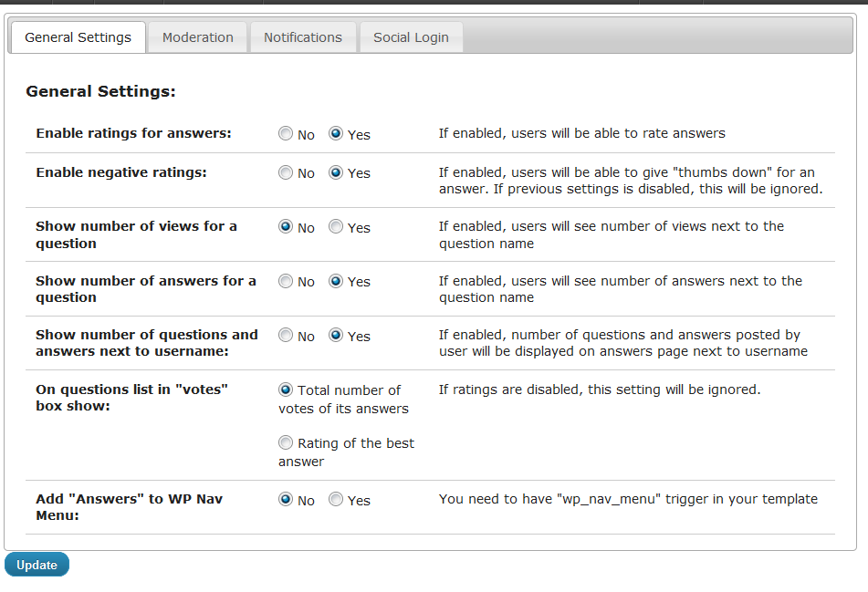
Task: Select No for Show number of answers
Action: (x=286, y=281)
